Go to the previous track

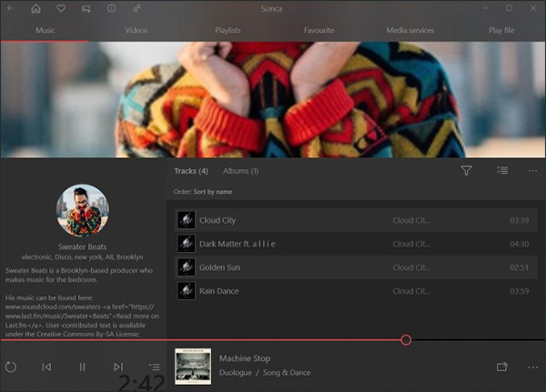(46, 367)
